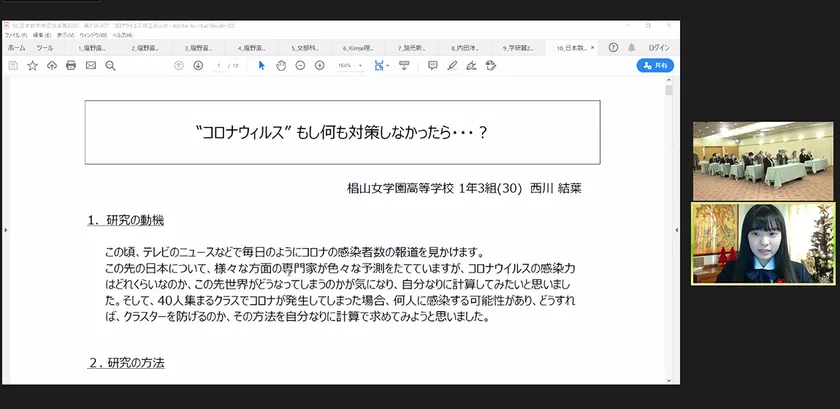Click the ログイン sign-in link
The image size is (840, 409).
[x=659, y=47]
